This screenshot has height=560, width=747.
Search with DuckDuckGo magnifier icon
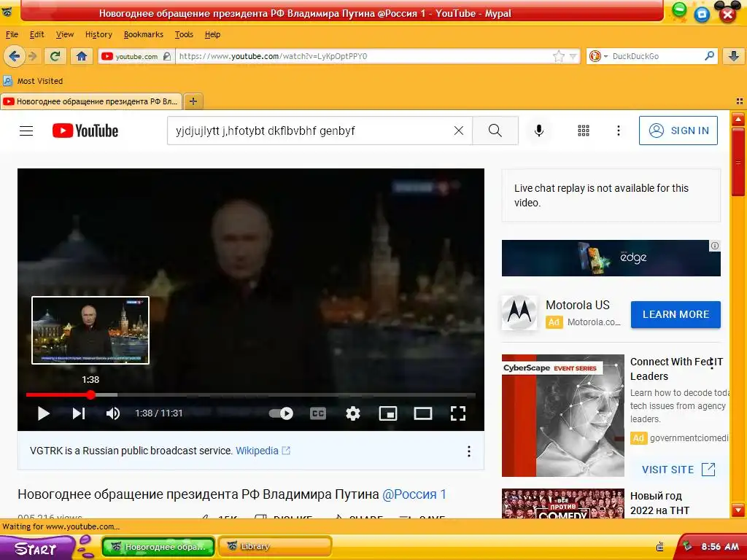(x=709, y=56)
